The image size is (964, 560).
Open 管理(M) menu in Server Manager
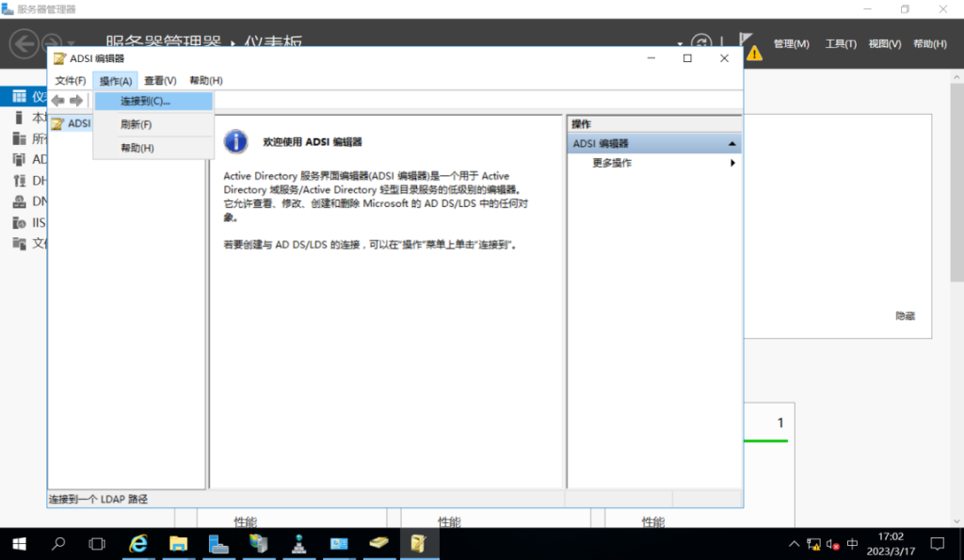(791, 43)
